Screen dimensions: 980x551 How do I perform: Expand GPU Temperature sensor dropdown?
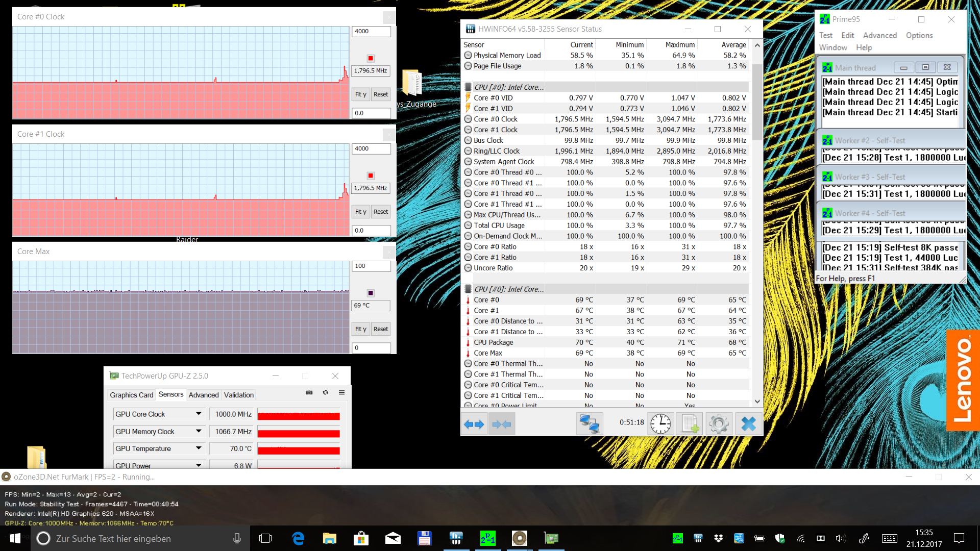[199, 448]
